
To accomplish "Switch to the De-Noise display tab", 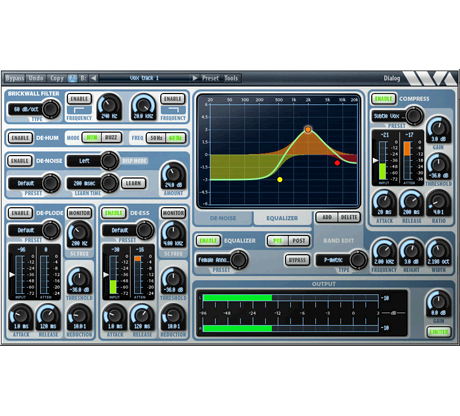I will (223, 218).
